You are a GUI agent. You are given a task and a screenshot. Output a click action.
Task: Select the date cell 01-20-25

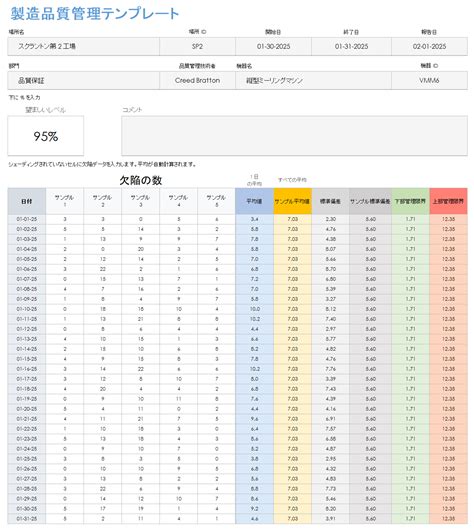[27, 409]
